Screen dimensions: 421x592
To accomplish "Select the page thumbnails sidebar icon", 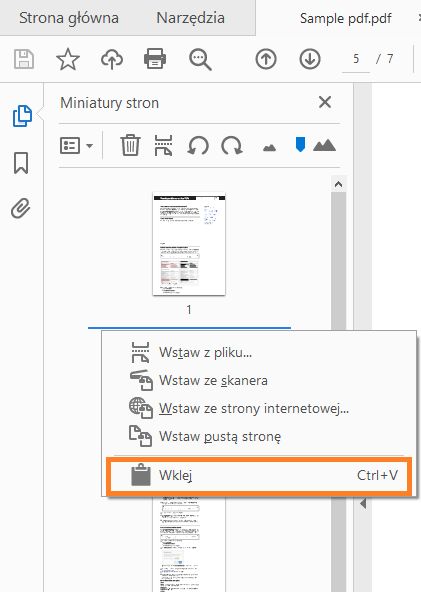I will coord(22,116).
